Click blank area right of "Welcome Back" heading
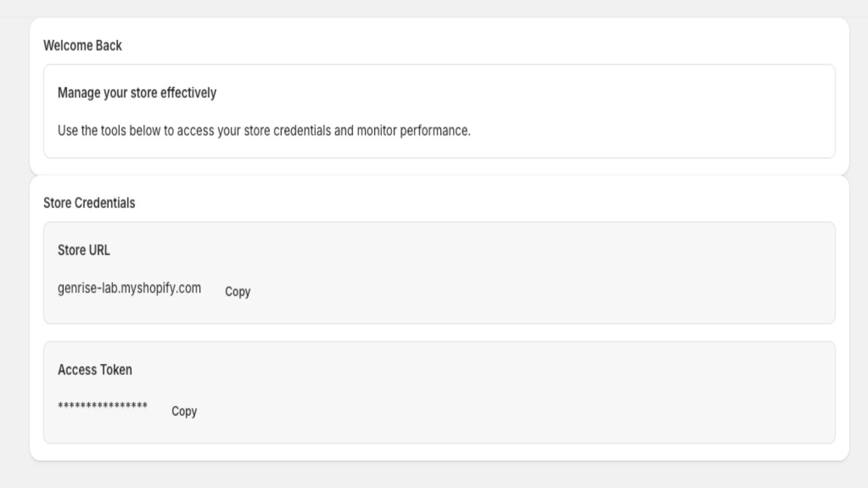868x488 pixels. click(434, 46)
